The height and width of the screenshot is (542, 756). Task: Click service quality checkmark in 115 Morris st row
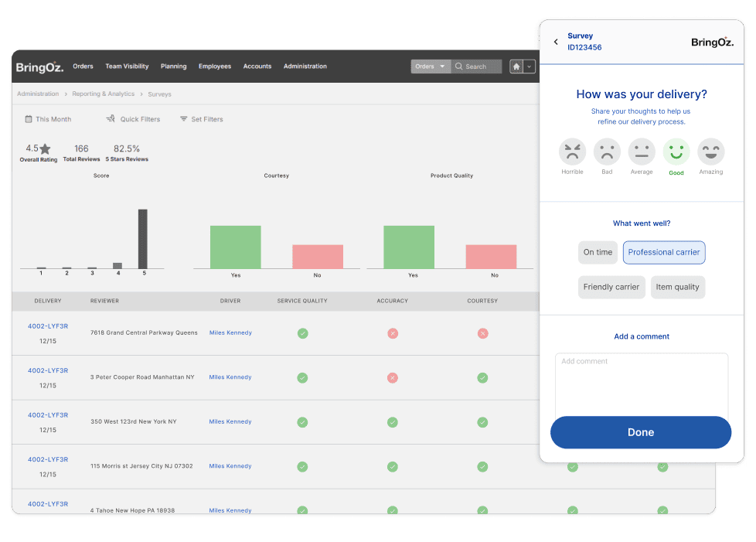[x=302, y=466]
